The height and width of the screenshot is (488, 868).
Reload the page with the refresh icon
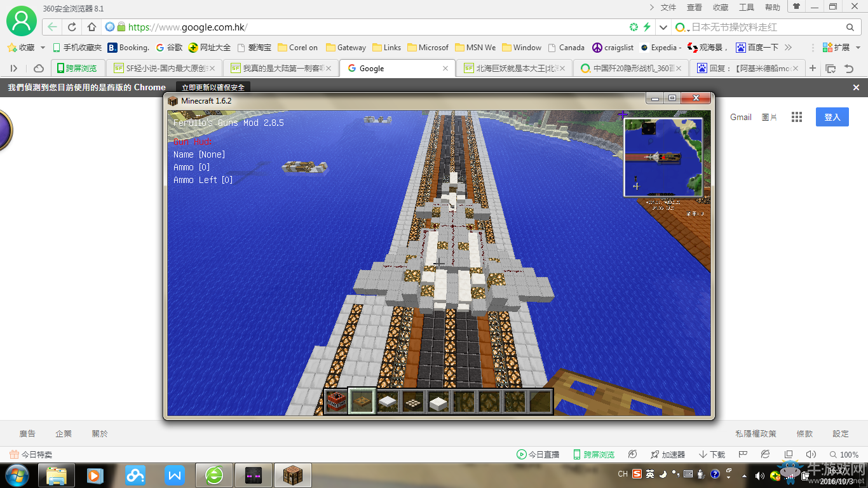(72, 27)
